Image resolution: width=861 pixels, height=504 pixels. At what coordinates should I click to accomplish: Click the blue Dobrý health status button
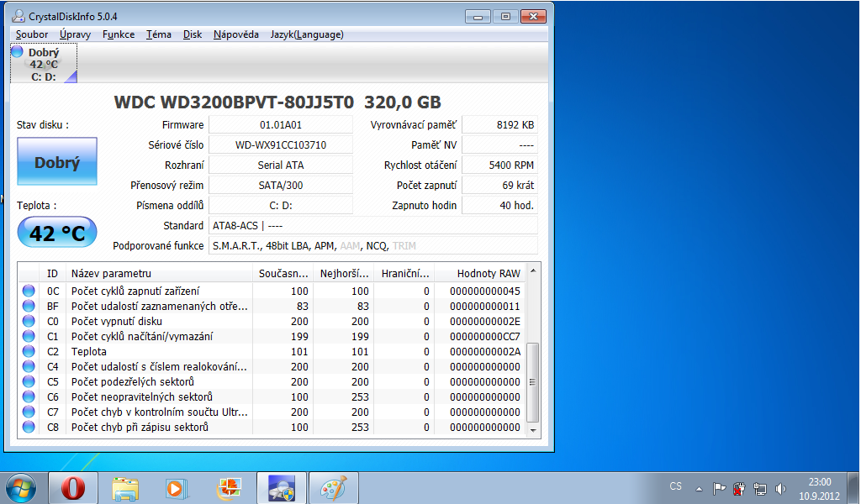(x=57, y=161)
